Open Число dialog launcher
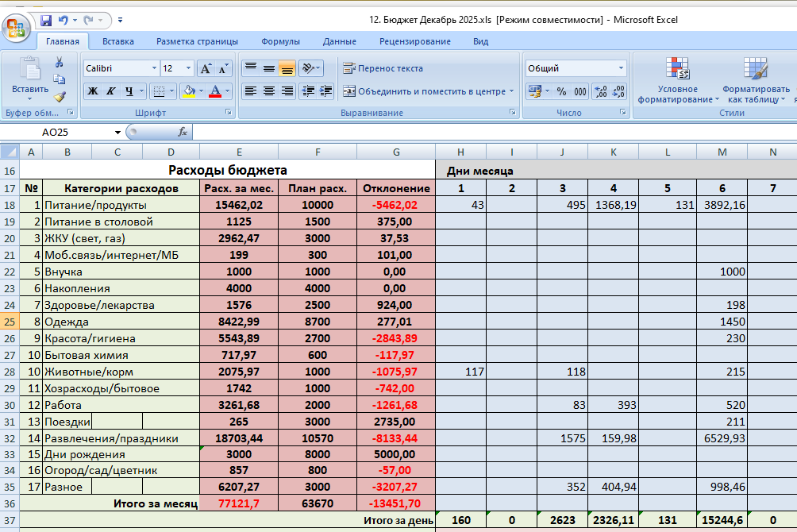Image resolution: width=797 pixels, height=532 pixels. pyautogui.click(x=622, y=112)
